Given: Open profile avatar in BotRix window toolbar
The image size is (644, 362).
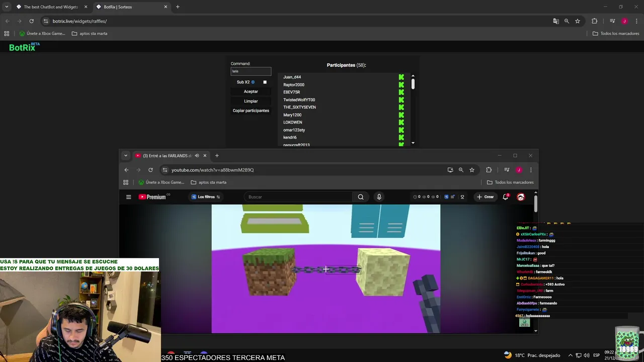Looking at the screenshot, I should [x=624, y=21].
